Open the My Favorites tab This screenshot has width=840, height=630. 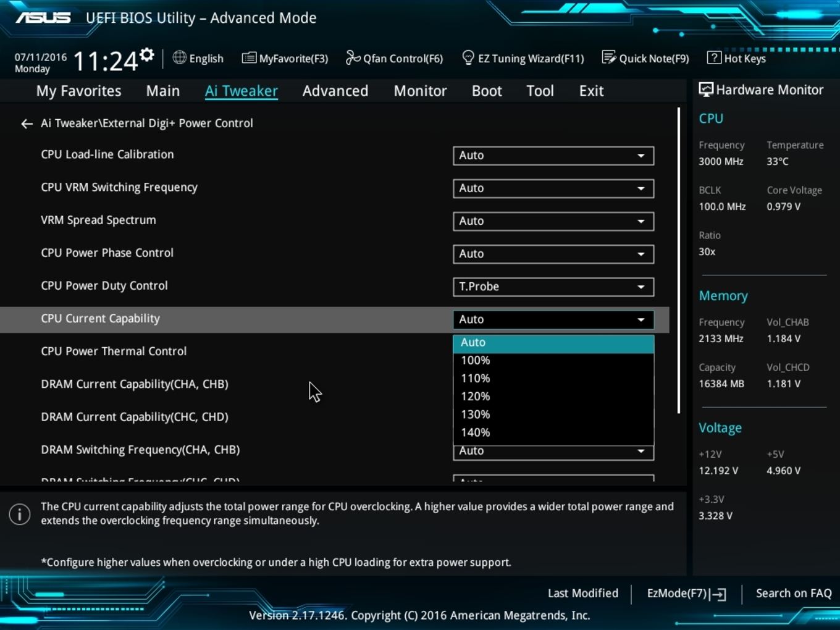point(78,91)
